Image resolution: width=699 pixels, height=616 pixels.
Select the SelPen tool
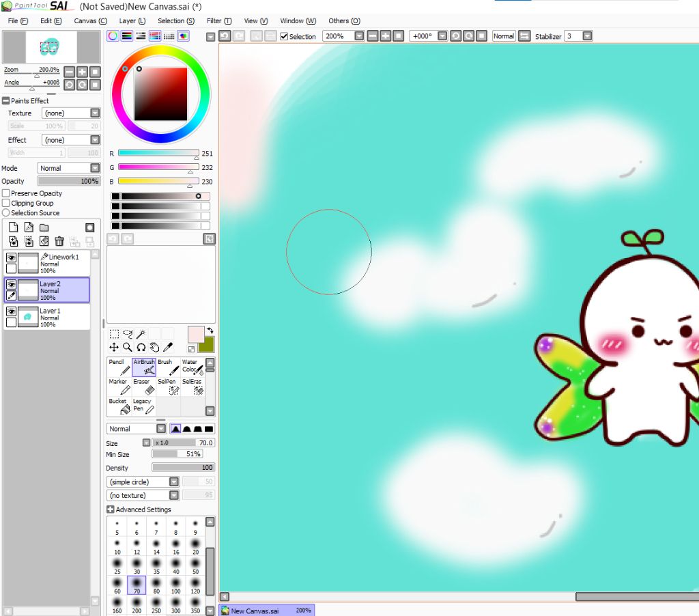pos(168,387)
